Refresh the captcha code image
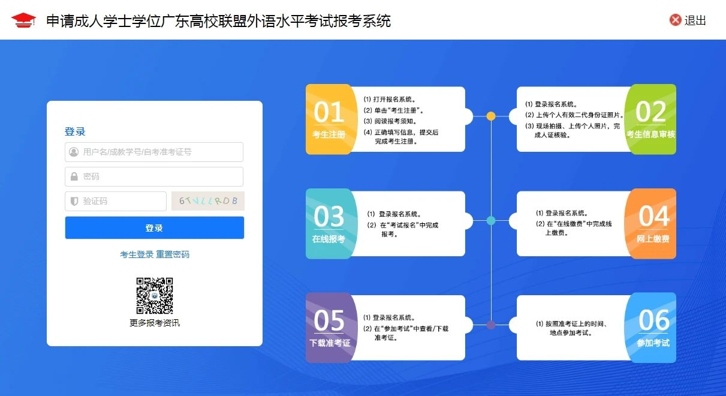726x396 pixels. (x=208, y=201)
